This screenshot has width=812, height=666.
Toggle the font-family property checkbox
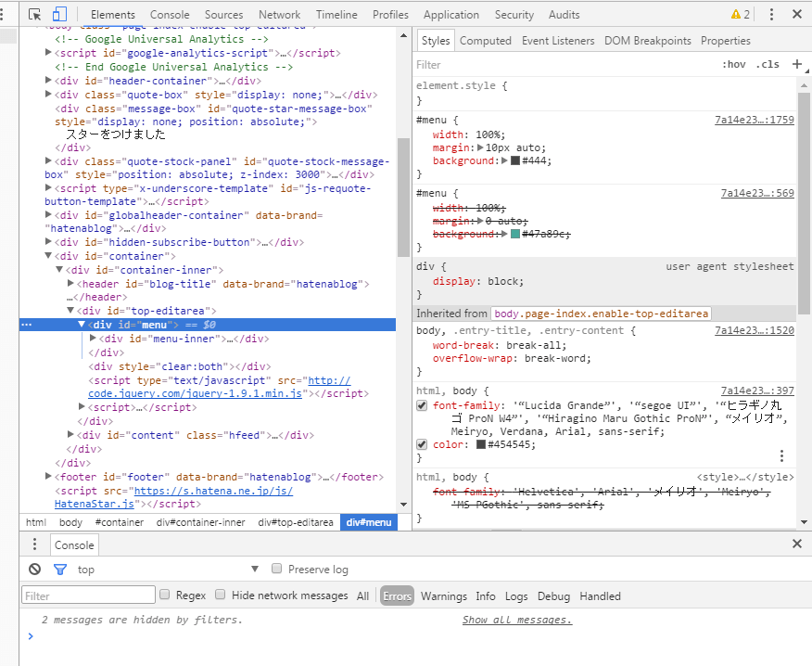[x=422, y=405]
